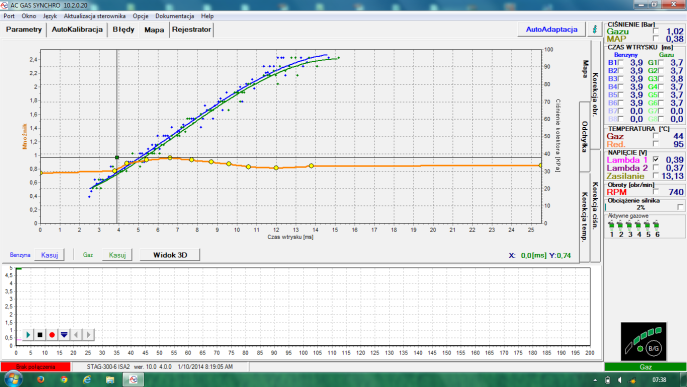
Task: Select active gas injector 5 icon
Action: coord(648,226)
